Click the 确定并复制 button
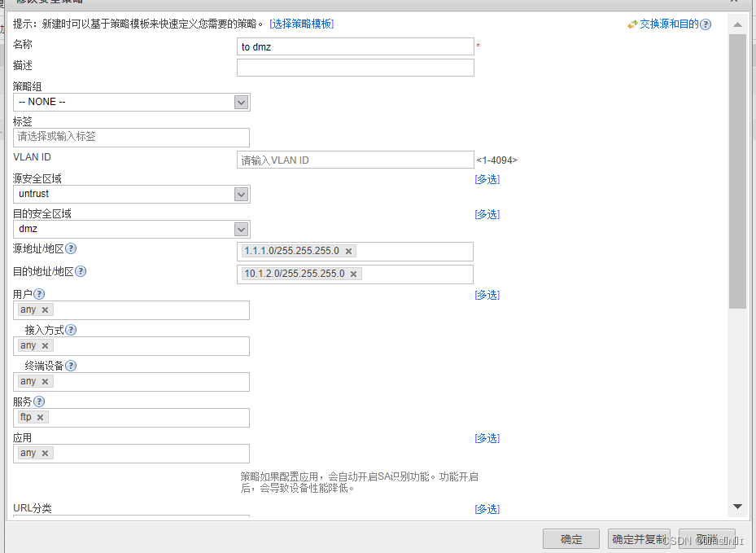The width and height of the screenshot is (756, 553). point(639,539)
